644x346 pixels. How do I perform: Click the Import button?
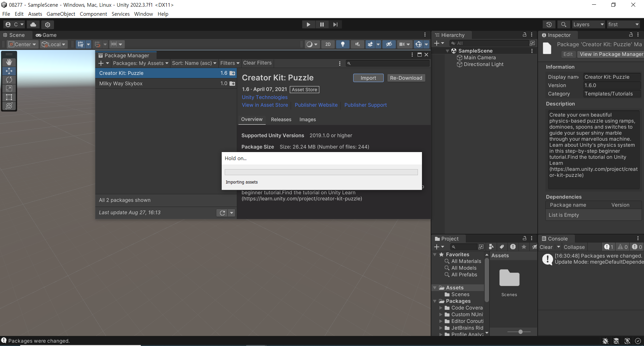368,78
